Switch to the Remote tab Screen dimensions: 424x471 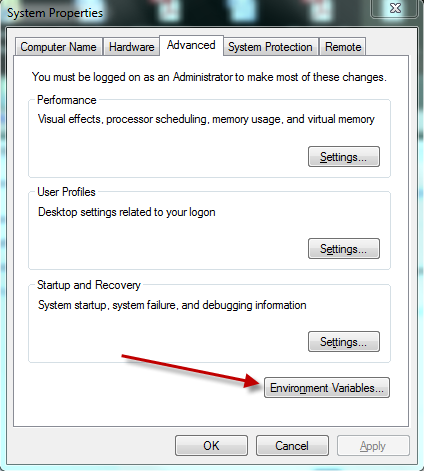343,47
